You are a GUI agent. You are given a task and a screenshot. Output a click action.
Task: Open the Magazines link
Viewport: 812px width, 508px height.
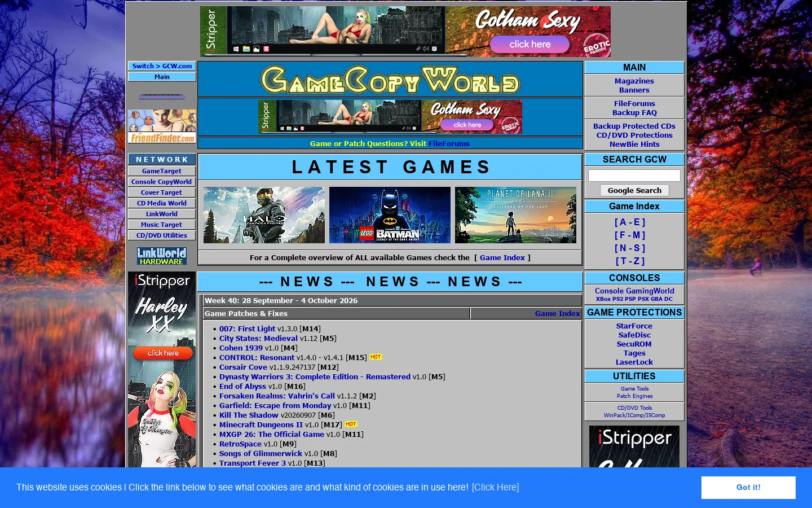pyautogui.click(x=634, y=81)
